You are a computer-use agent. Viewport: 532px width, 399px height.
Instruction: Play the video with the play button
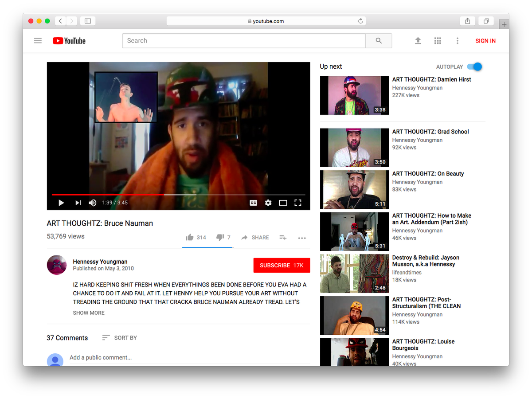coord(61,203)
